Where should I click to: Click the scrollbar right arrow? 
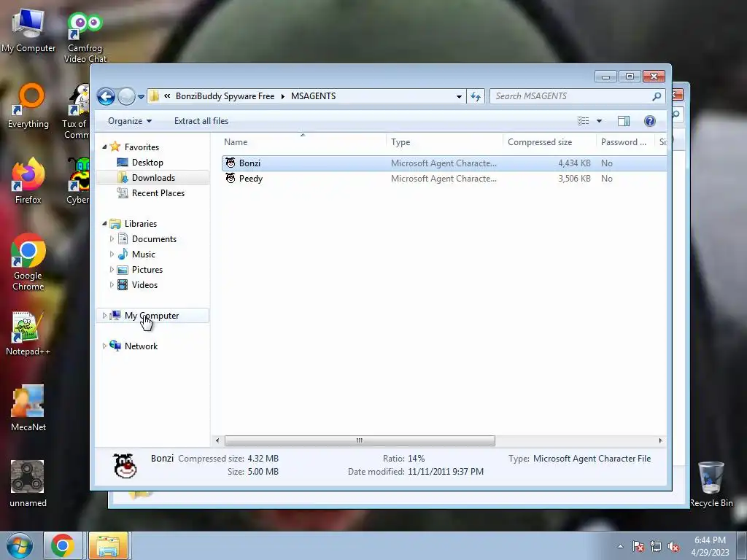click(660, 440)
